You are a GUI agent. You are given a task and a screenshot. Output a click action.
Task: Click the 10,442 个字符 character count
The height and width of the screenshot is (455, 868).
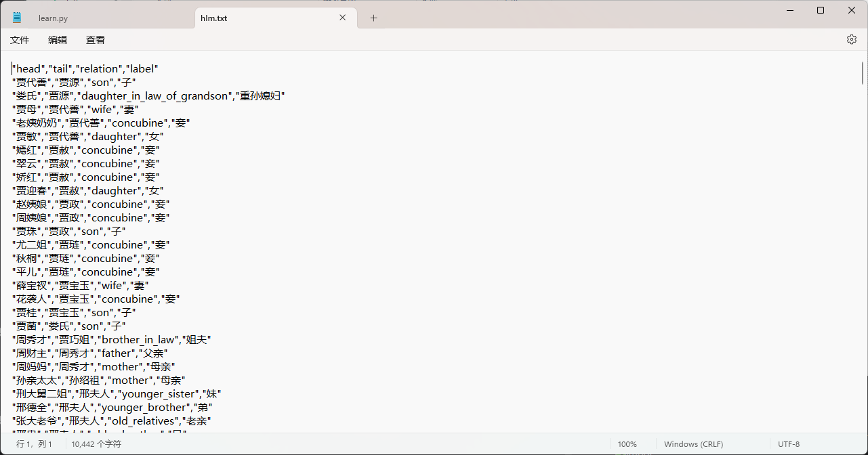click(96, 444)
